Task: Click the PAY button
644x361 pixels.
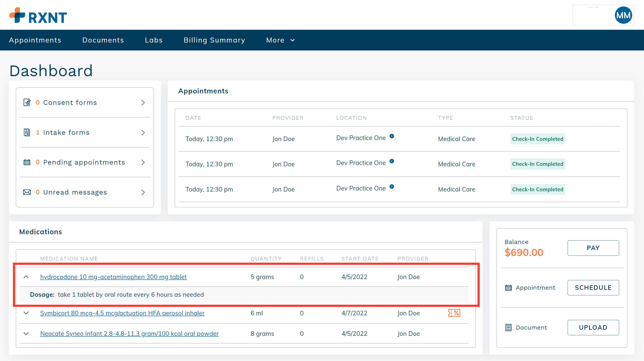Action: tap(593, 248)
